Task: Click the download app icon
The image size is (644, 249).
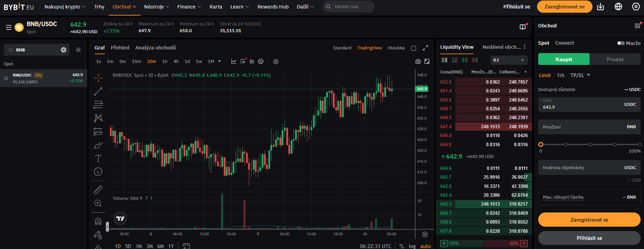Action: pos(600,7)
